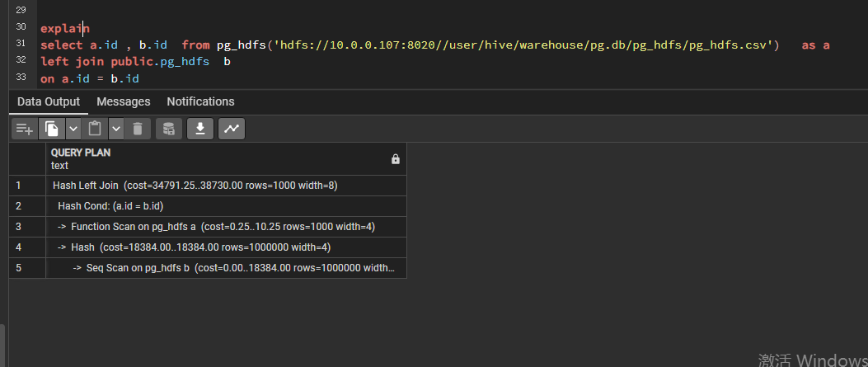Click 'public.pg_hdfs' table name on line 32
868x367 pixels.
coord(160,62)
